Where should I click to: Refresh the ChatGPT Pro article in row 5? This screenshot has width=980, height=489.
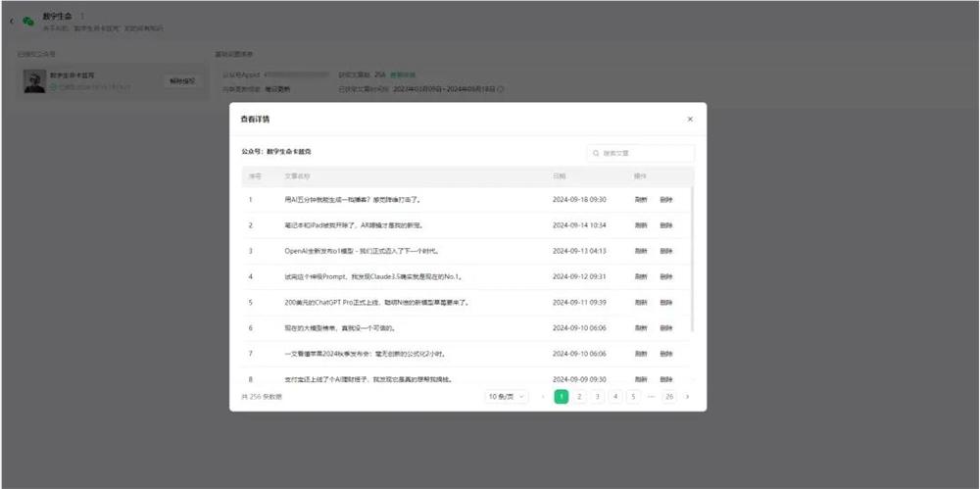point(641,302)
